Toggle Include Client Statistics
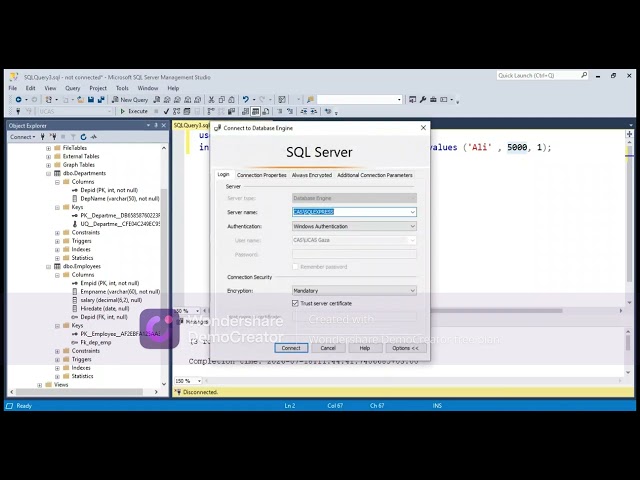The height and width of the screenshot is (480, 640). coord(231,111)
